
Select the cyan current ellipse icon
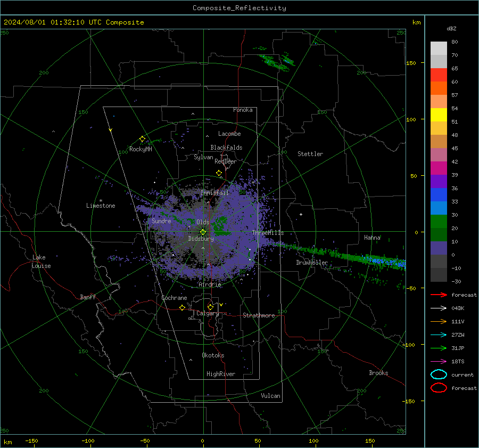tap(439, 374)
